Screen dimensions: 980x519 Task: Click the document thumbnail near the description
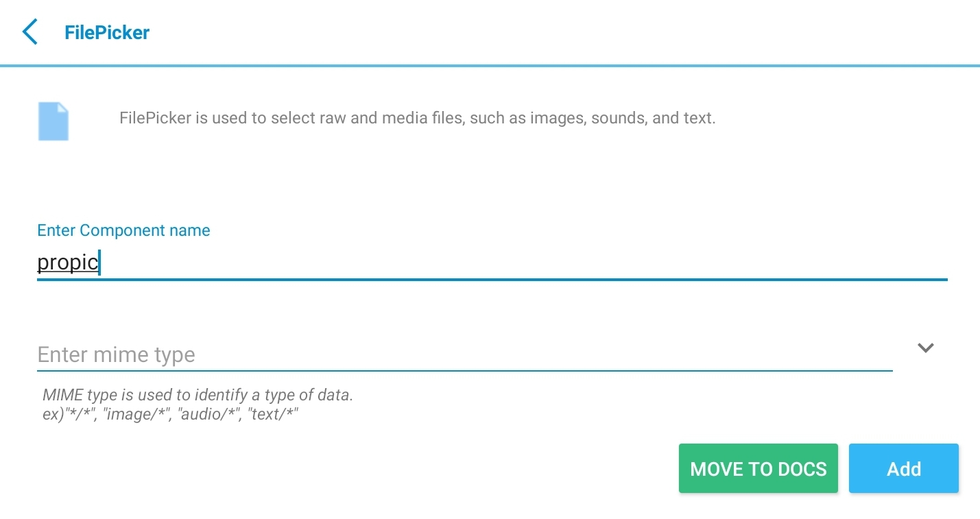tap(53, 121)
